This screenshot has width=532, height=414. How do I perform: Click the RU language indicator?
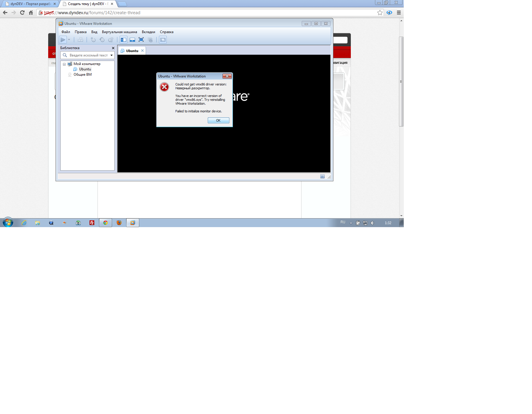click(x=343, y=222)
